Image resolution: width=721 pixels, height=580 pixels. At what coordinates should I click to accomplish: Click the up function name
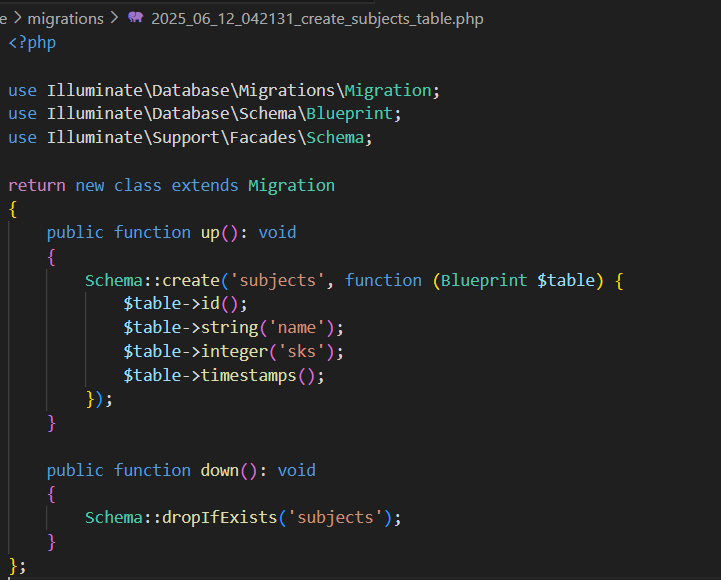210,232
